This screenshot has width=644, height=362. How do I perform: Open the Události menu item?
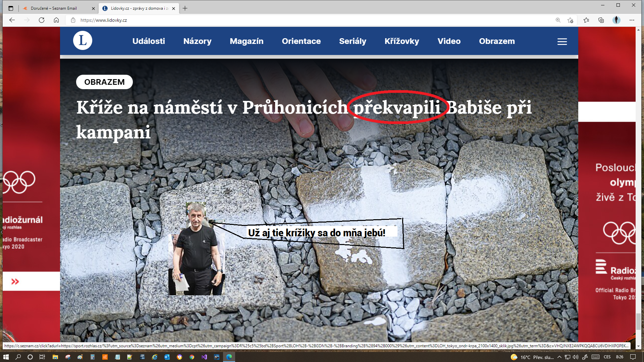coord(149,41)
